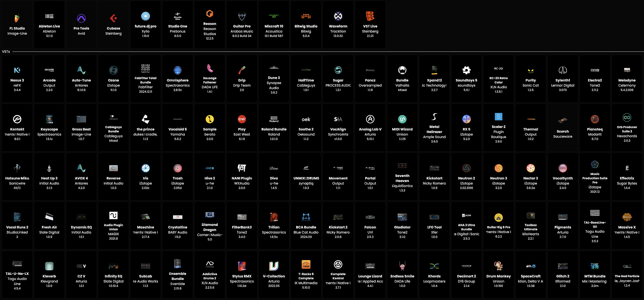Screen dimensions: 644x300
Task: Click the Omnisphere blue sphere icon
Action: point(178,70)
